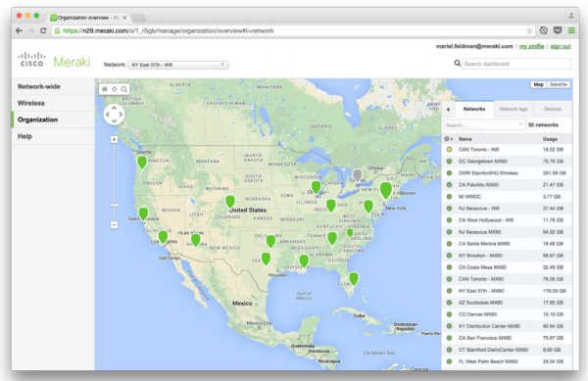
Task: Open the AZ Scottsdale MX60 network
Action: [507, 303]
